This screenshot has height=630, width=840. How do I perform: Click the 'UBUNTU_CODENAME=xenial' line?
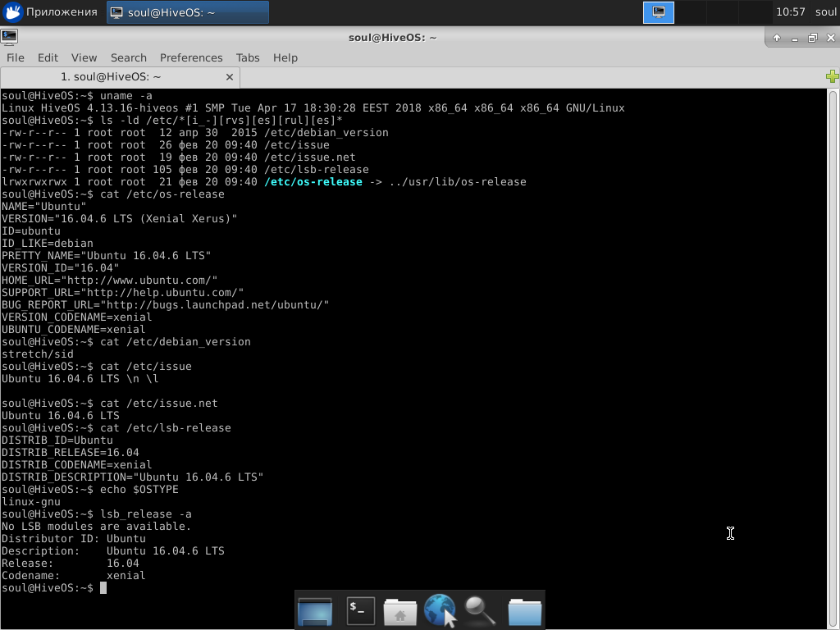tap(73, 330)
